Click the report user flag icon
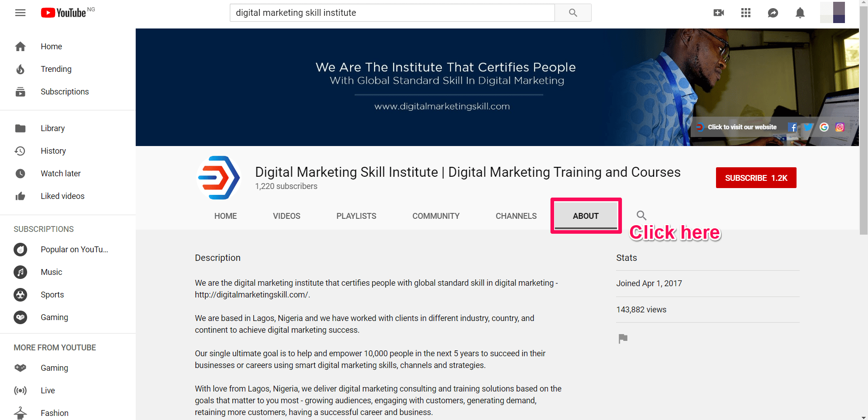 pyautogui.click(x=623, y=339)
